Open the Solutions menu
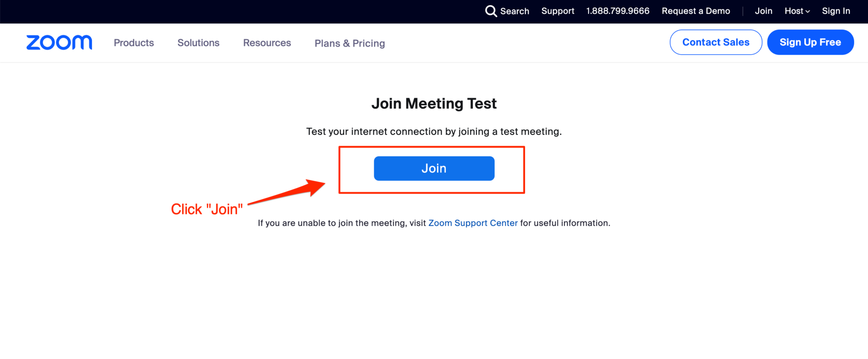 pyautogui.click(x=198, y=43)
